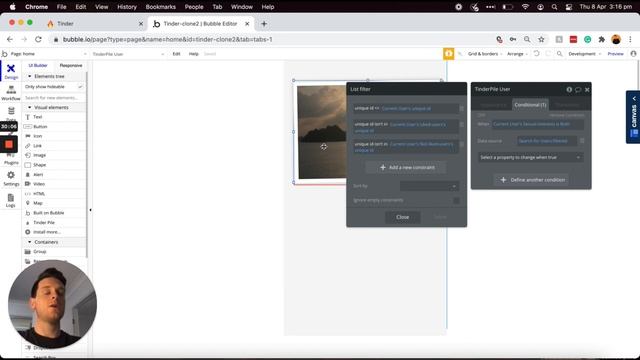Click the password key icon in address bar

[513, 39]
